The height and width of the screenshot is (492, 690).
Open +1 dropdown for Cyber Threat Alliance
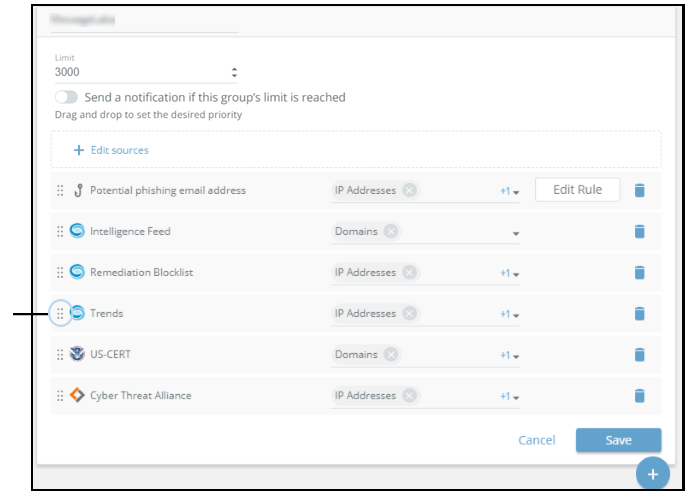coord(510,396)
